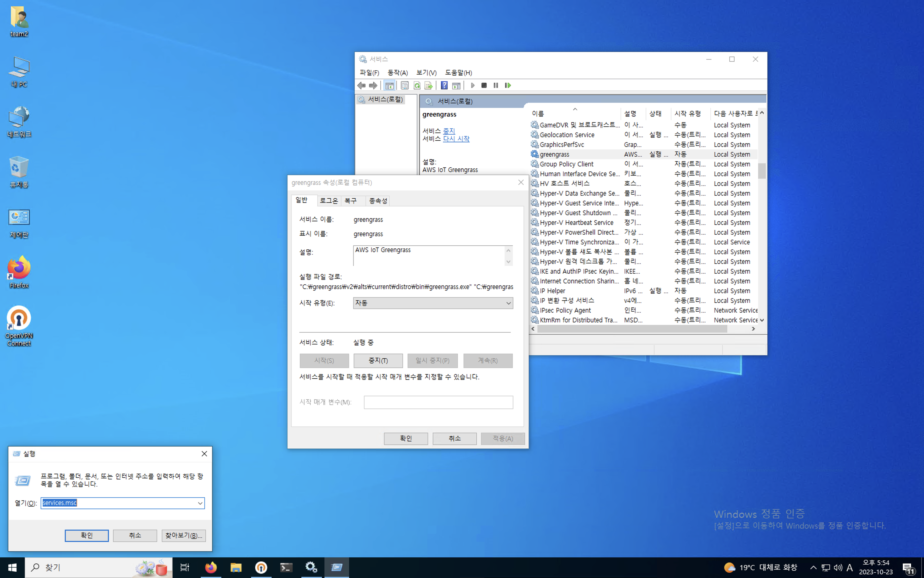Screen dimensions: 924x578
Task: Switch to the 로그온 tab
Action: click(x=329, y=201)
